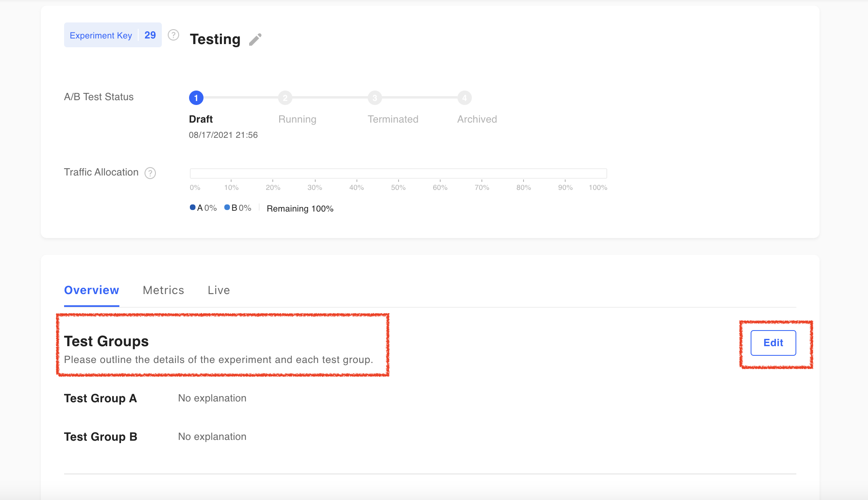
Task: Click the Draft step circle number 1
Action: point(196,98)
